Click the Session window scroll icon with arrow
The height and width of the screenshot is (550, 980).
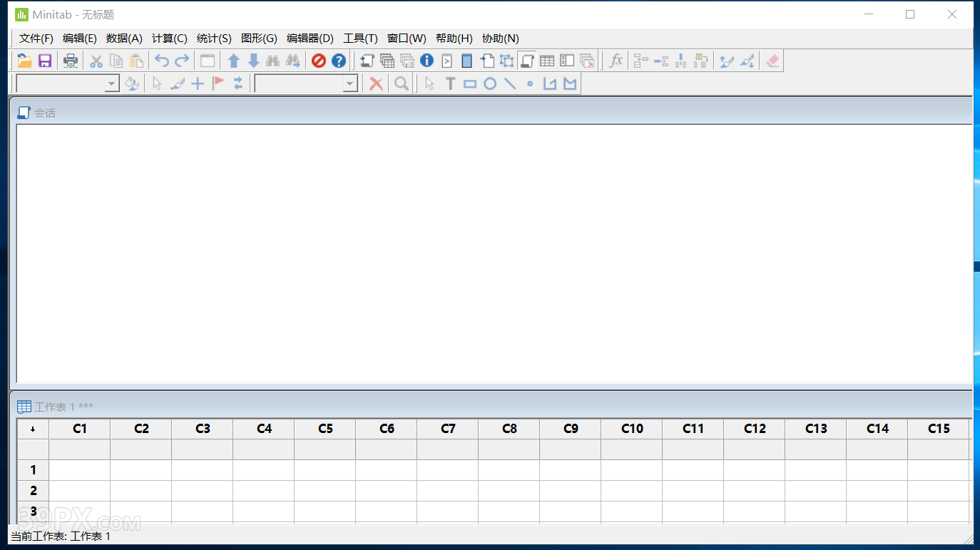367,61
